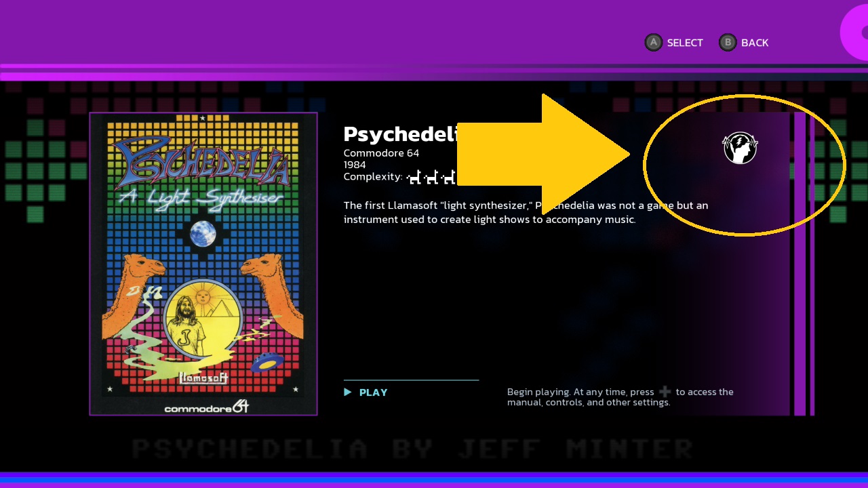Screen dimensions: 868x488
Task: Click the Psychedelia game title heading
Action: pyautogui.click(x=400, y=134)
